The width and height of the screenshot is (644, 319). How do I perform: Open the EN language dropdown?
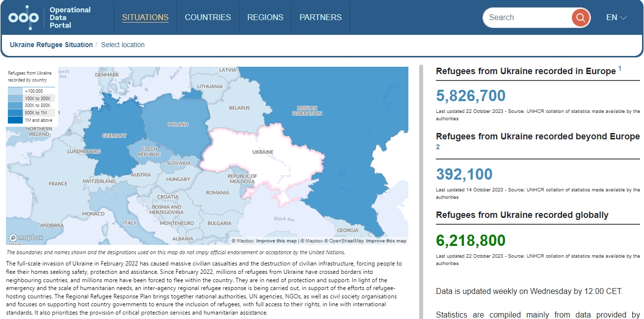pyautogui.click(x=617, y=18)
